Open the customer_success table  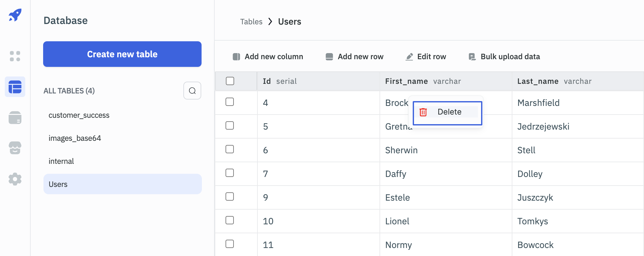79,115
